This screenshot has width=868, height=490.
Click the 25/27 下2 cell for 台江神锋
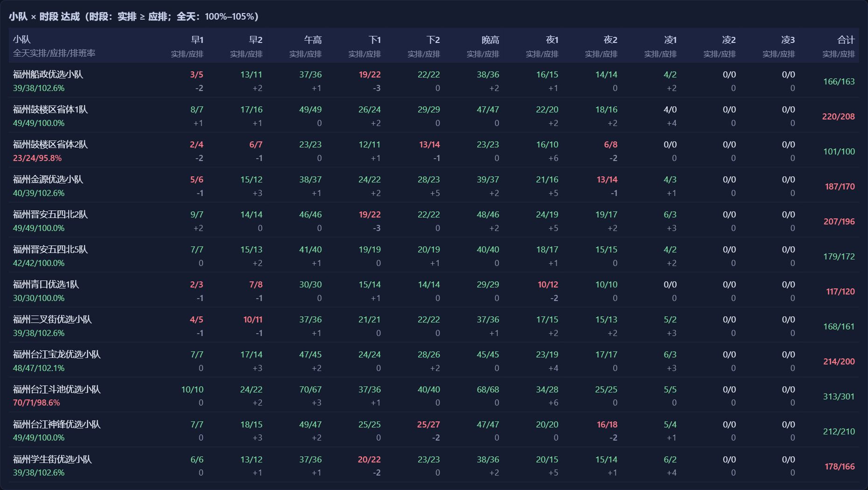[428, 425]
